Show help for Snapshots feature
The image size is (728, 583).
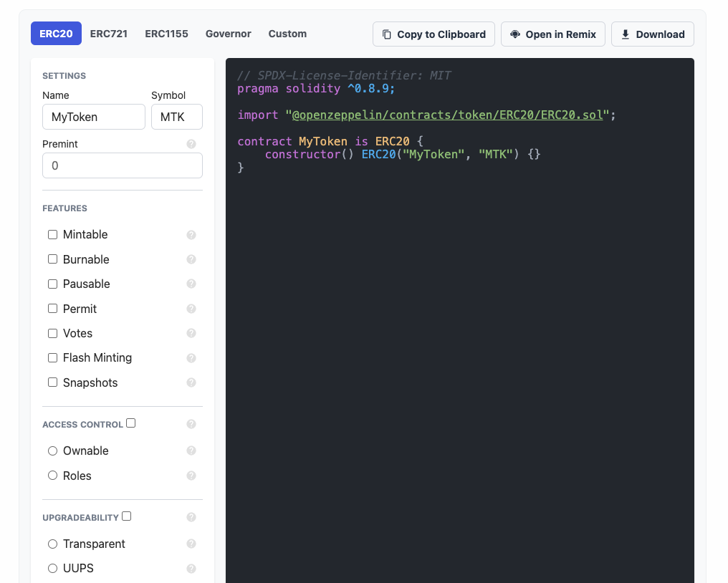pyautogui.click(x=191, y=382)
